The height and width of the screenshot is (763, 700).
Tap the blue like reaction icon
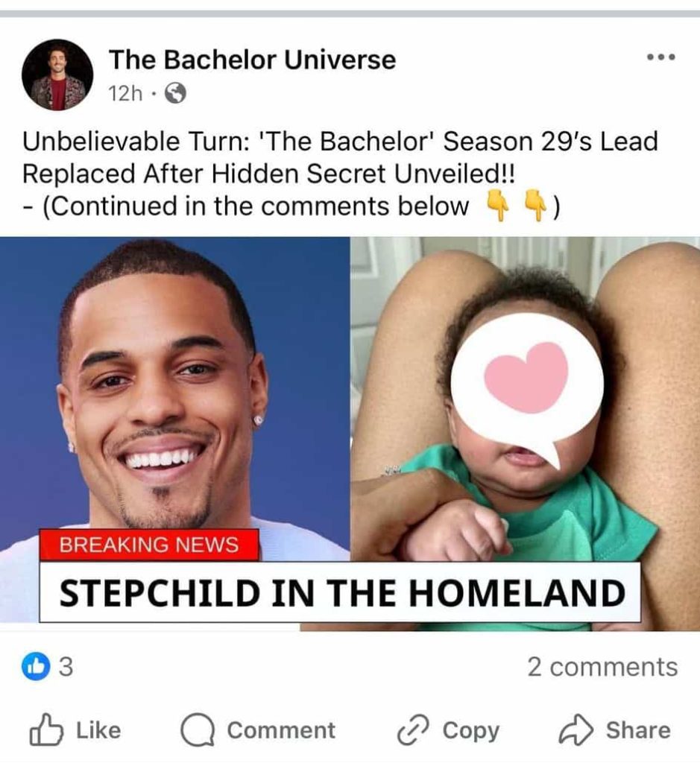(36, 666)
